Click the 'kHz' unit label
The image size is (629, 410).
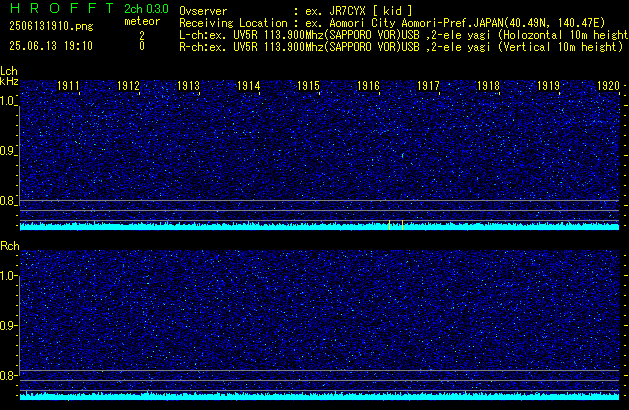9,81
